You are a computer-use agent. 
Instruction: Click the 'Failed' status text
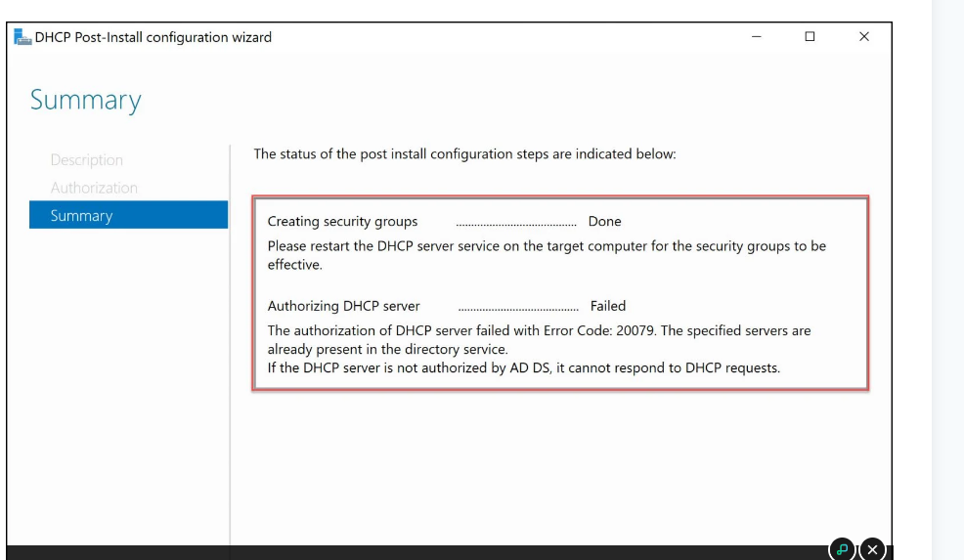click(608, 306)
